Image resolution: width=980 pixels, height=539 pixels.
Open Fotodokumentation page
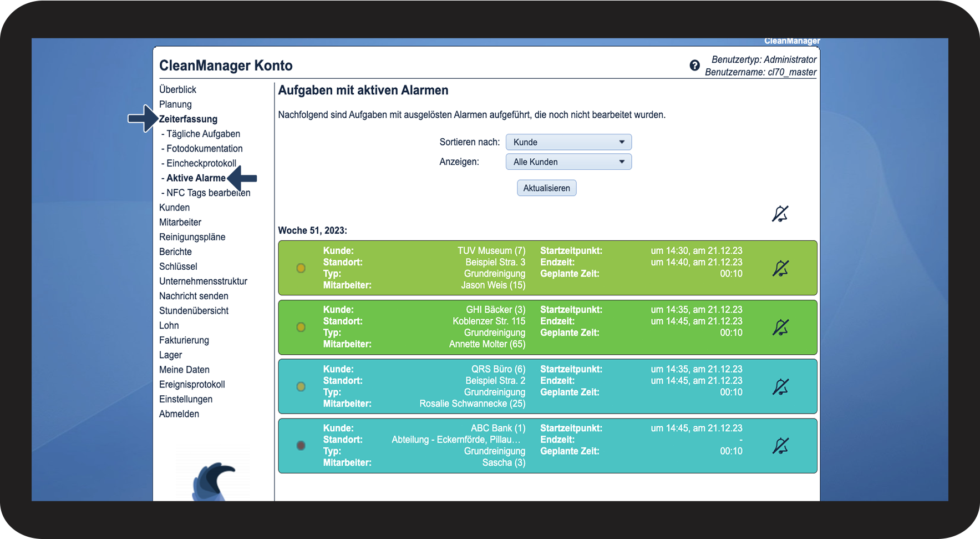[204, 149]
